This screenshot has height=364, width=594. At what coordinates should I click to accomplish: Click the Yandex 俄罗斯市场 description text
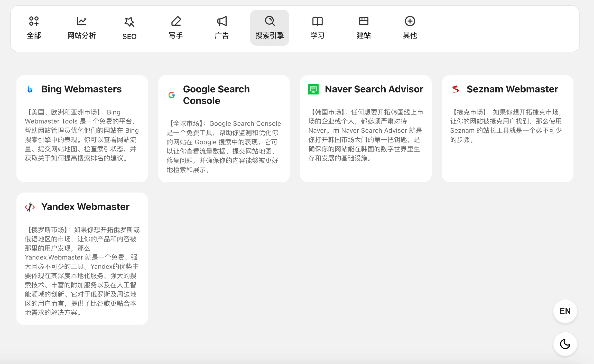(82, 271)
